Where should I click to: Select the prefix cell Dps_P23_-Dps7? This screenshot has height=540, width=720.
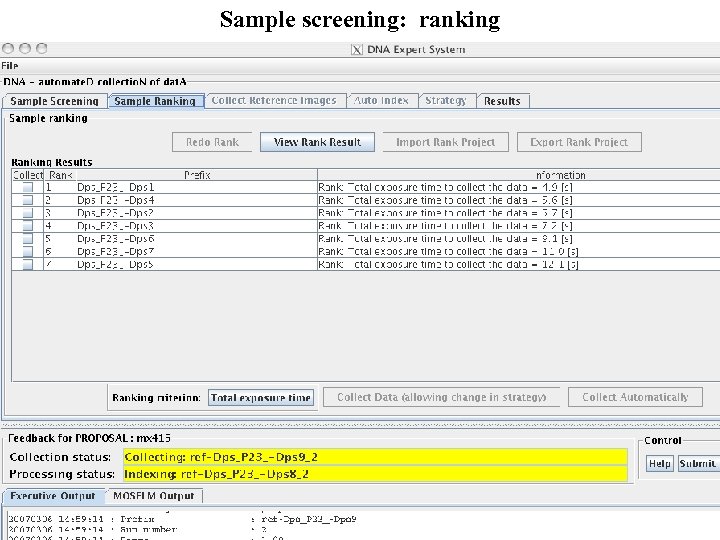click(x=197, y=252)
